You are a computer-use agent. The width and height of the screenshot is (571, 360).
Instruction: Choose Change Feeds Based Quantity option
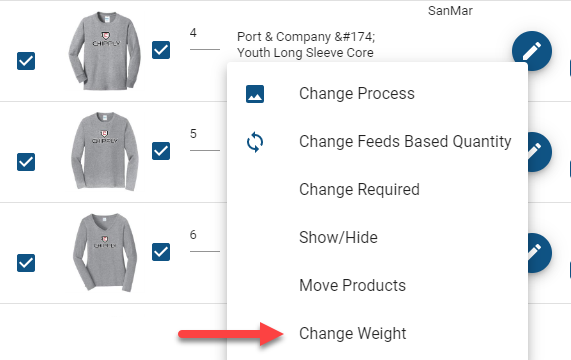tap(377, 142)
